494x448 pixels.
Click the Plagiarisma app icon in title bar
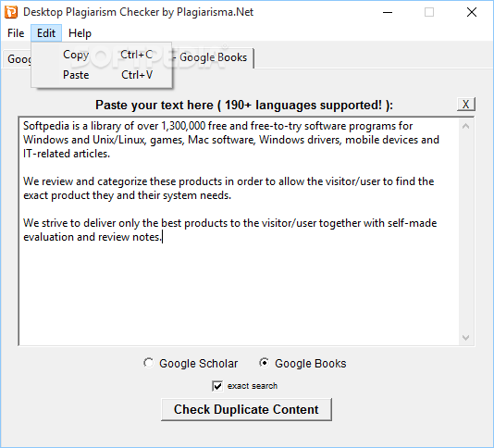pyautogui.click(x=11, y=12)
